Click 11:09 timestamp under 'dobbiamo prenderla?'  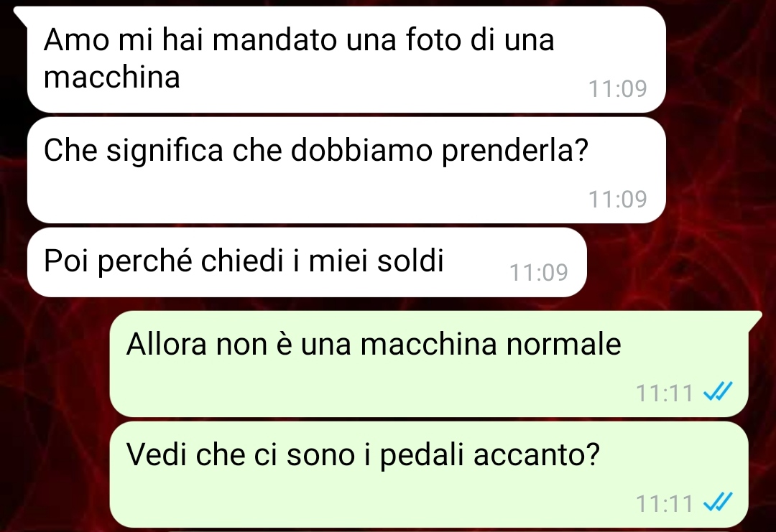(618, 200)
